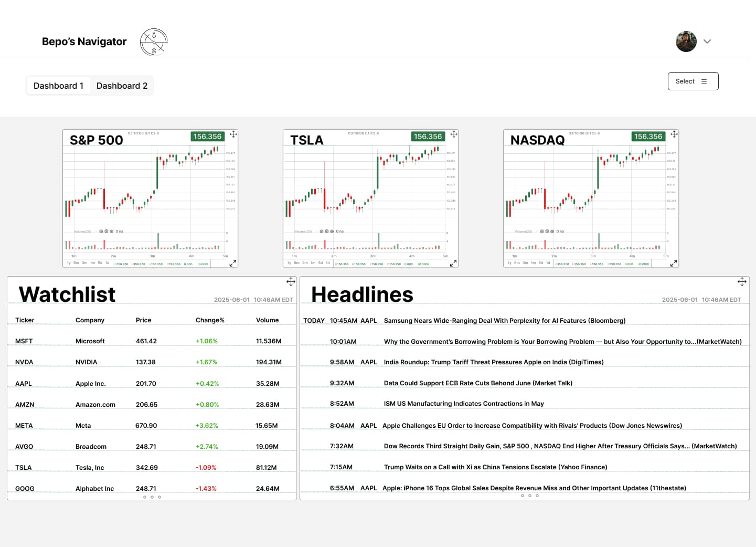
Task: Open ISM US Manufacturing headline
Action: click(464, 404)
